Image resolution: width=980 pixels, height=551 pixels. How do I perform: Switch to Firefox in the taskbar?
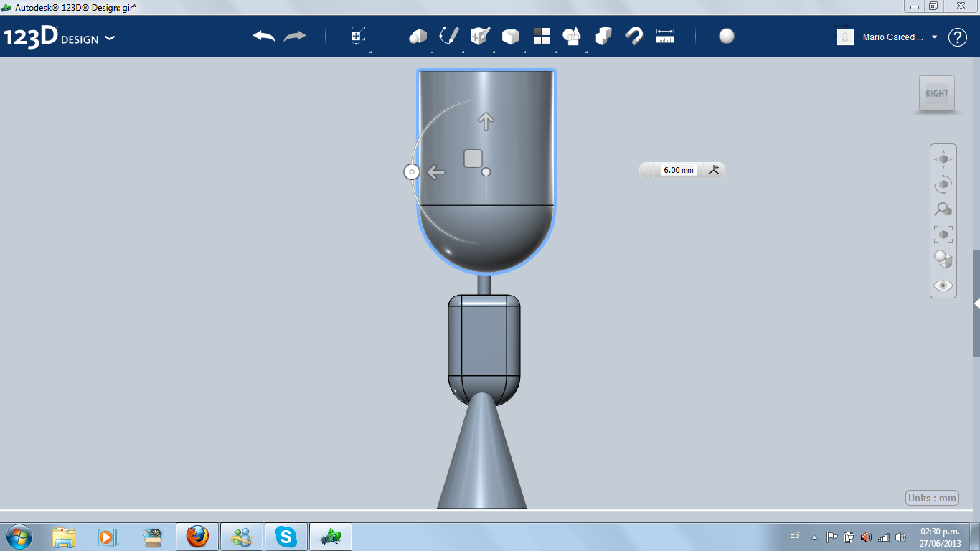point(197,537)
